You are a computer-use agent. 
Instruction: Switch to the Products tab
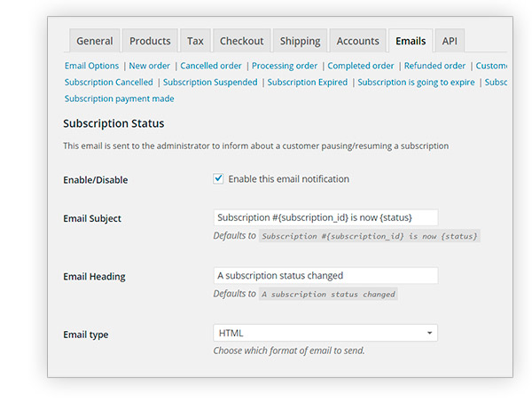150,41
